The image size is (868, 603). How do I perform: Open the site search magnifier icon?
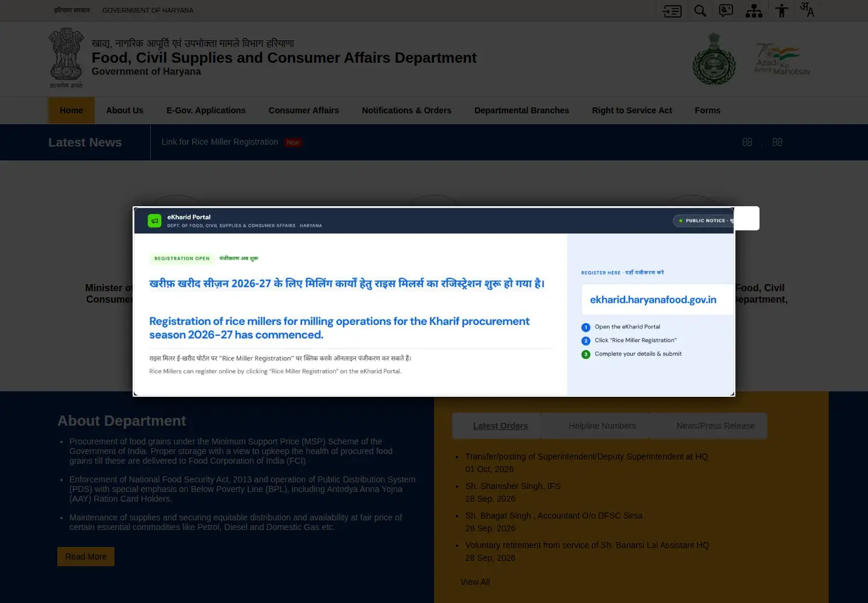[x=700, y=11]
